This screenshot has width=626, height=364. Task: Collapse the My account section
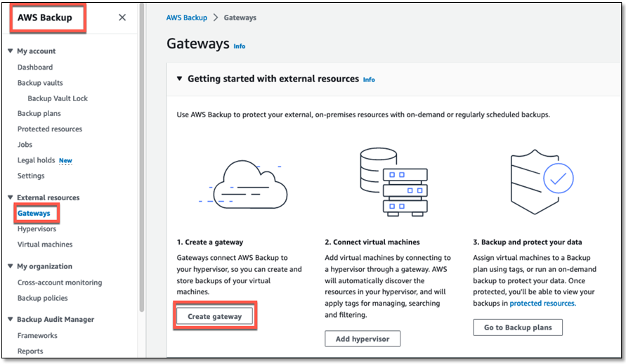coord(11,51)
